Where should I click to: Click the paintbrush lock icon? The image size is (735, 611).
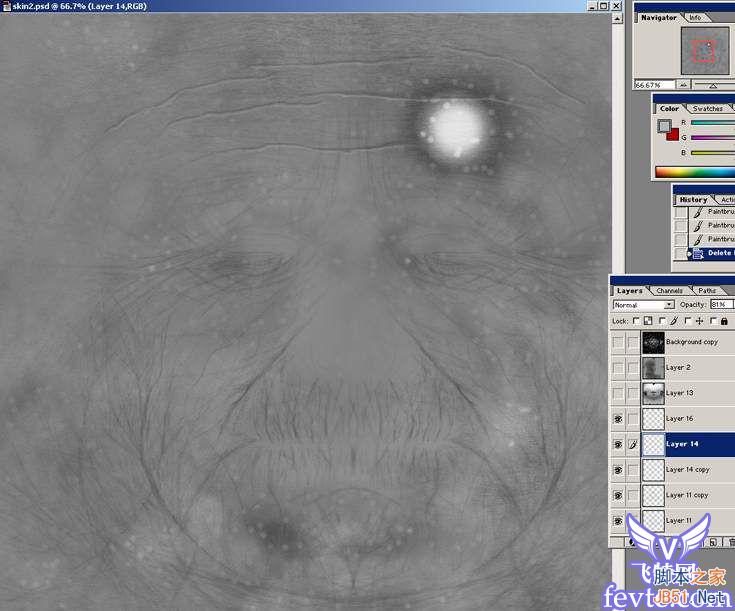[674, 321]
